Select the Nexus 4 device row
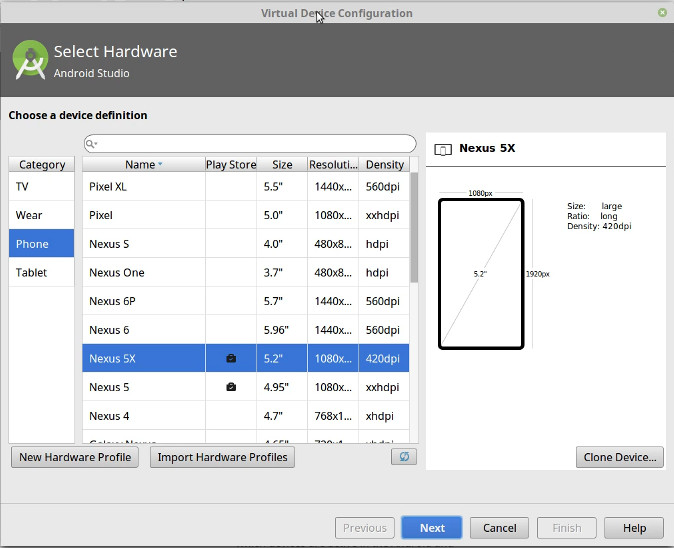 pos(245,416)
